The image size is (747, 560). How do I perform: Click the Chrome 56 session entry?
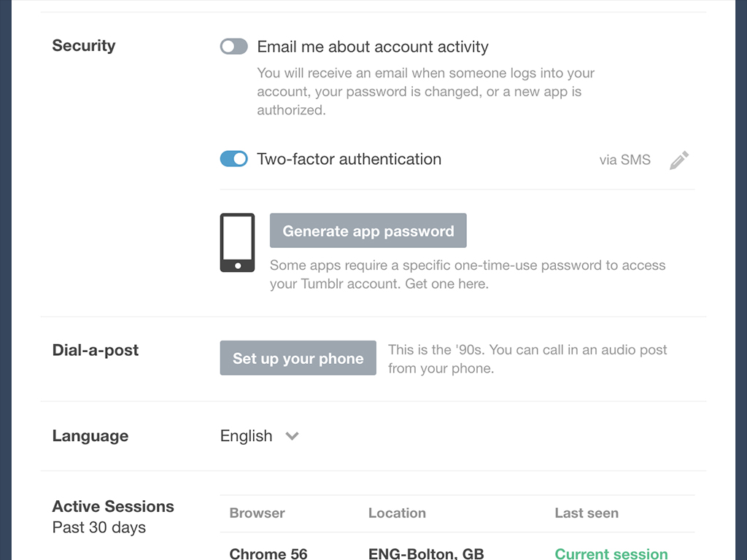pyautogui.click(x=268, y=553)
